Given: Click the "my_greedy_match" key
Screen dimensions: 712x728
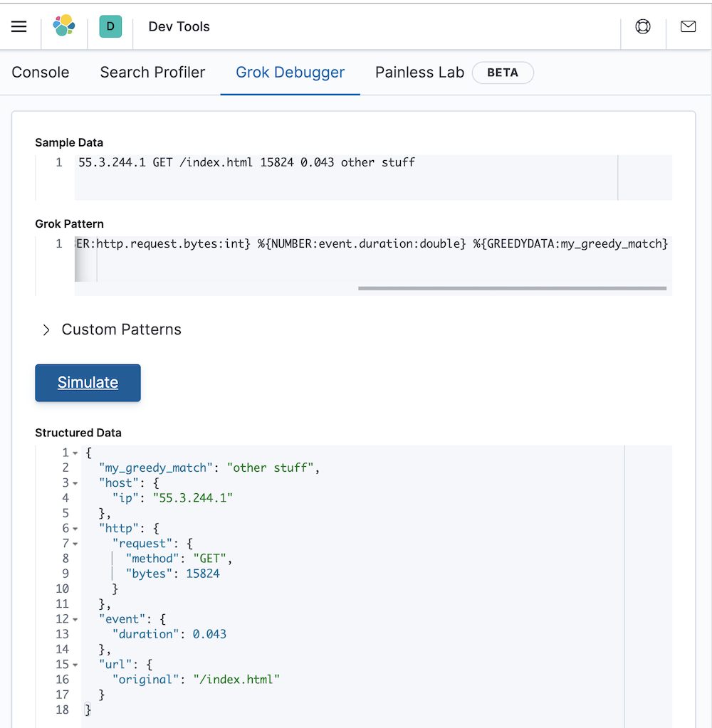Looking at the screenshot, I should coord(156,468).
